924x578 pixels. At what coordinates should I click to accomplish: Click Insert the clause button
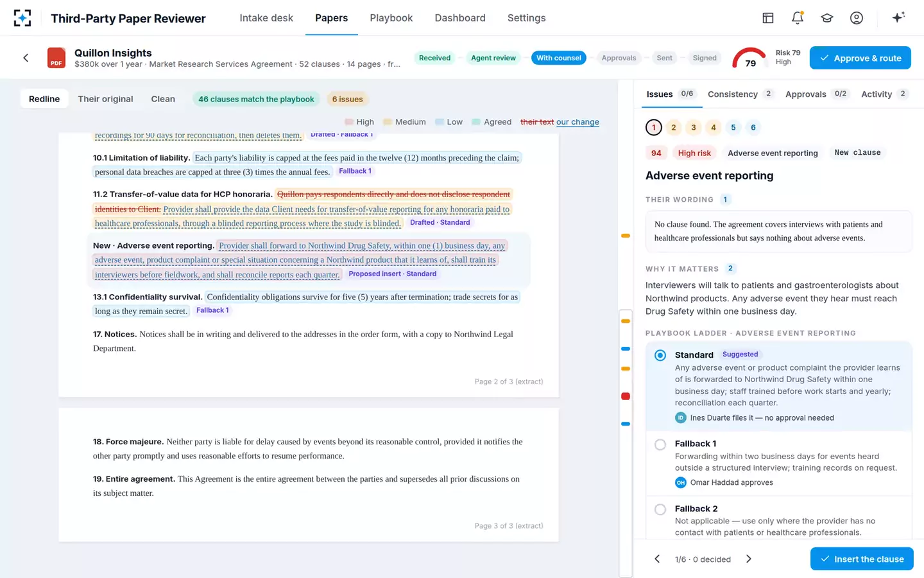862,559
